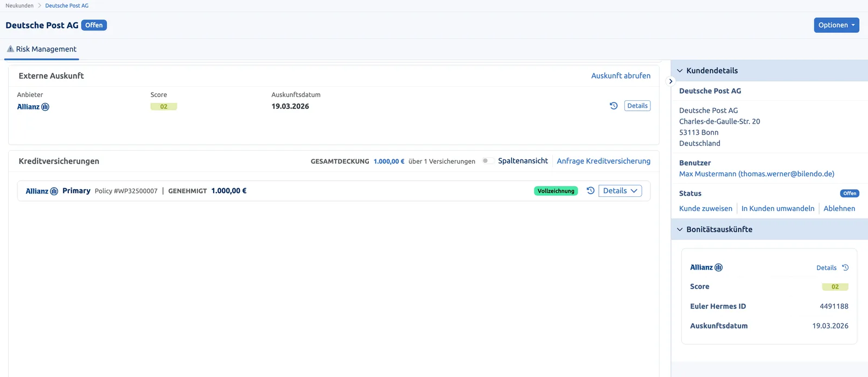Click Euler Hermes ID value 4491188
Screen dimensions: 868x377
[834, 306]
